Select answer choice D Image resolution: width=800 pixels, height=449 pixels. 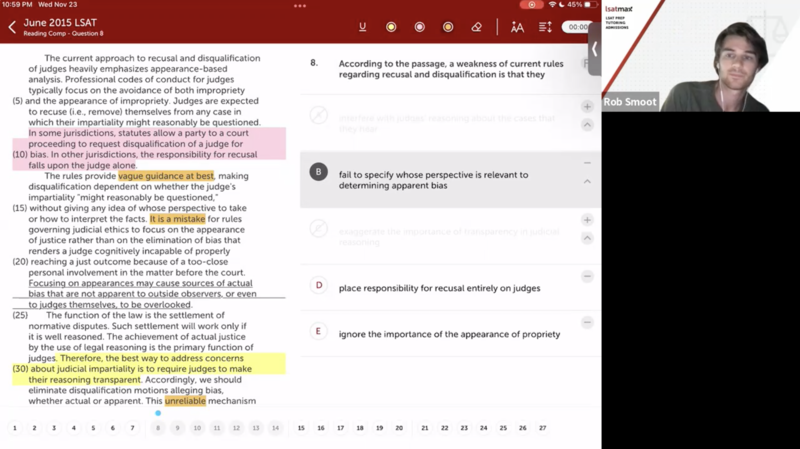(319, 286)
